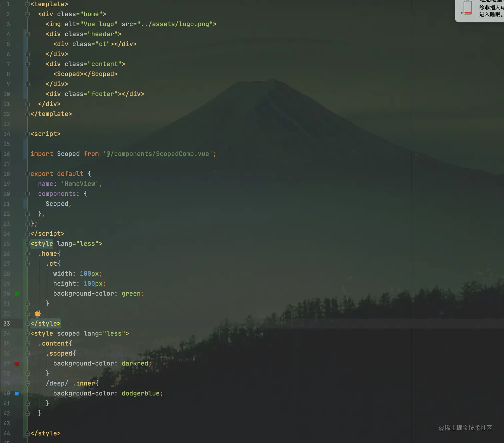Open the green color swatch in gutter
This screenshot has width=504, height=443.
17,294
